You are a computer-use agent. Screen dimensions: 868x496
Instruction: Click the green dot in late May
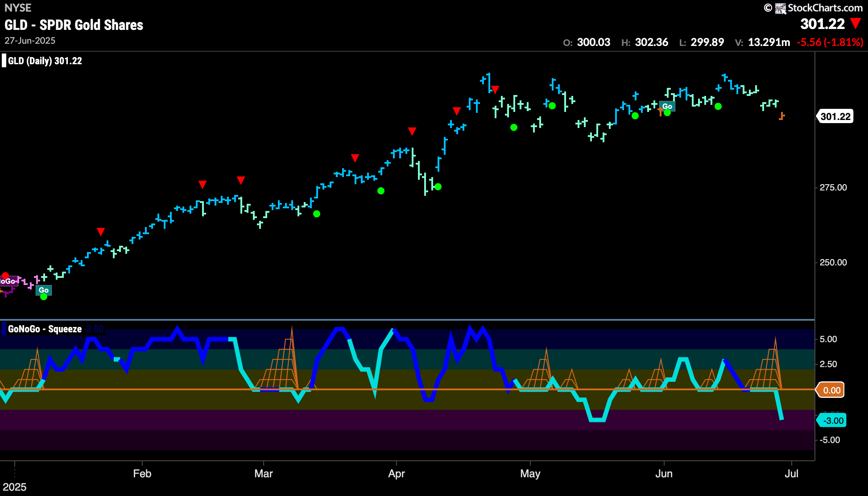click(x=635, y=116)
